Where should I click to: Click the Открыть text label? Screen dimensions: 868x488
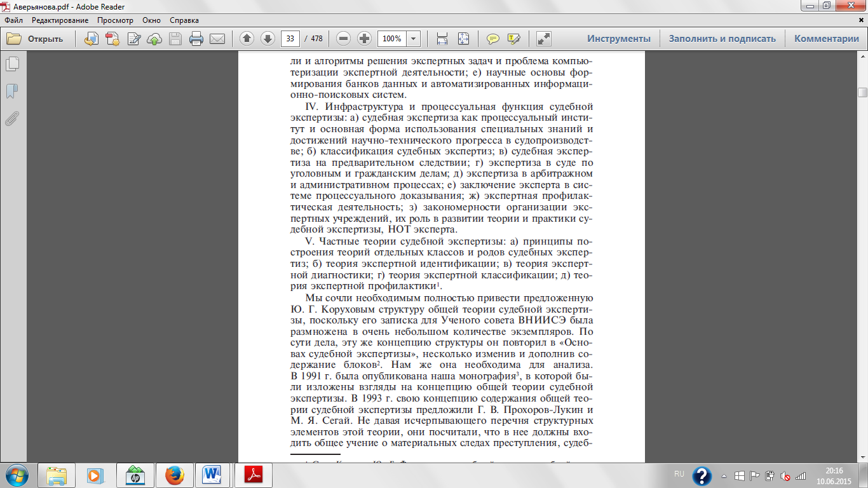coord(45,39)
